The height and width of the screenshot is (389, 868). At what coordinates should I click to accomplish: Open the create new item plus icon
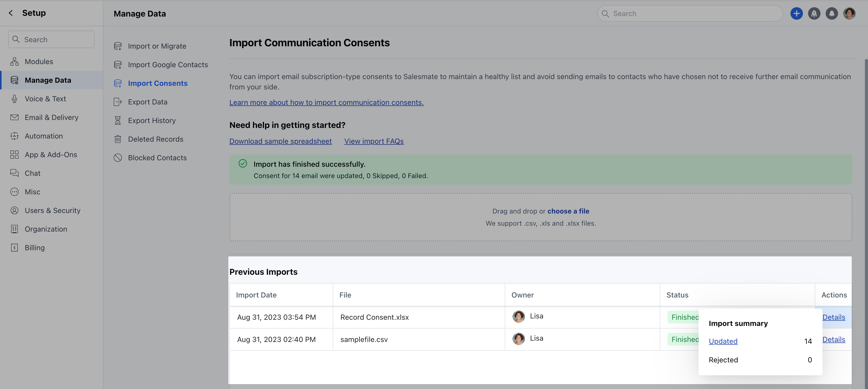tap(796, 13)
